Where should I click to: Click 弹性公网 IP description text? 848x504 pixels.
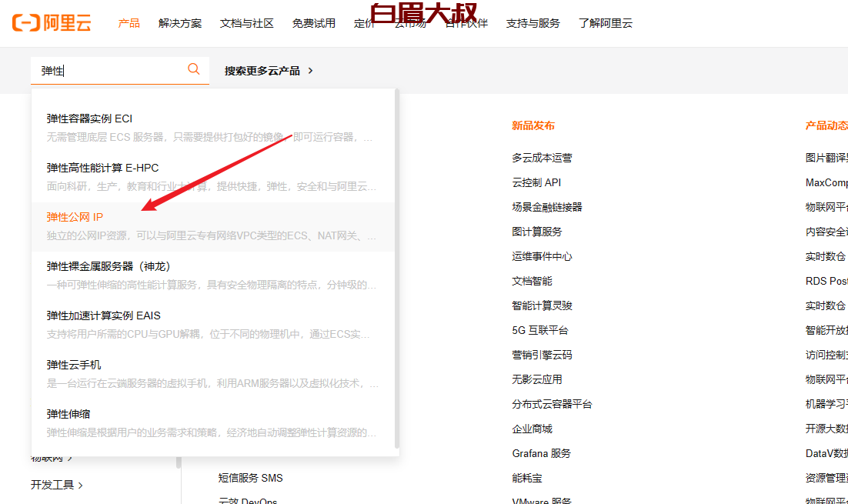point(212,235)
